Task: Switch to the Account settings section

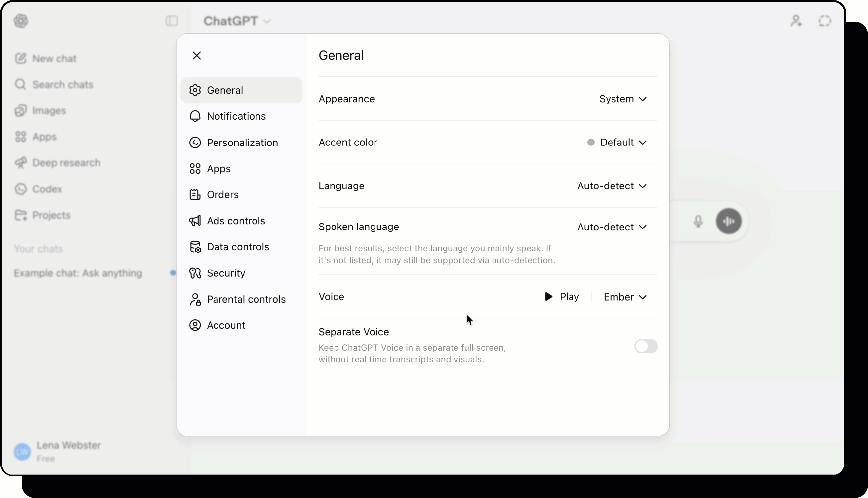Action: (x=226, y=325)
